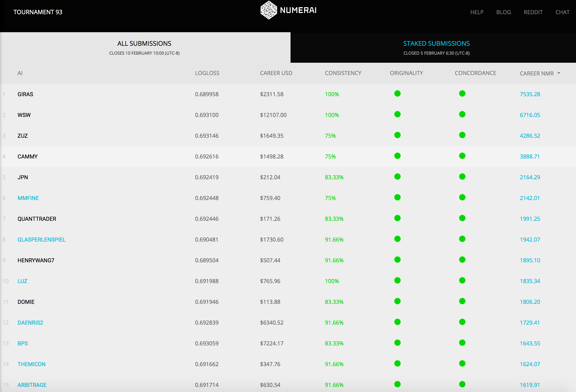Click WSW concordance green dot

tap(462, 114)
